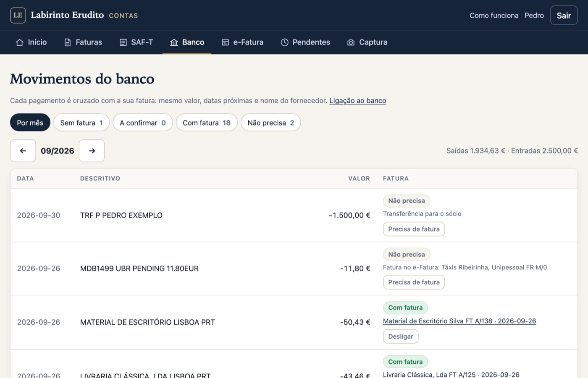The image size is (588, 378).
Task: Click the Labirinto Erudito brand name
Action: tap(67, 15)
